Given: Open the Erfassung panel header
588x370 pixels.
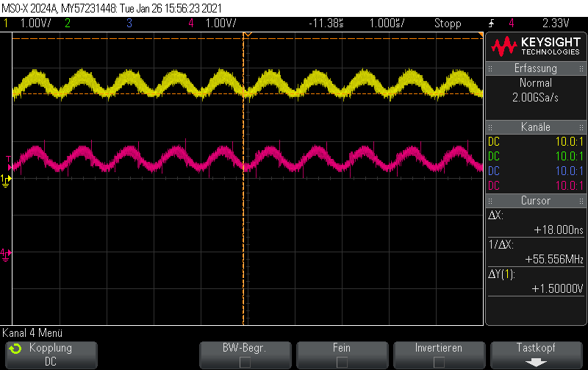Looking at the screenshot, I should [536, 68].
